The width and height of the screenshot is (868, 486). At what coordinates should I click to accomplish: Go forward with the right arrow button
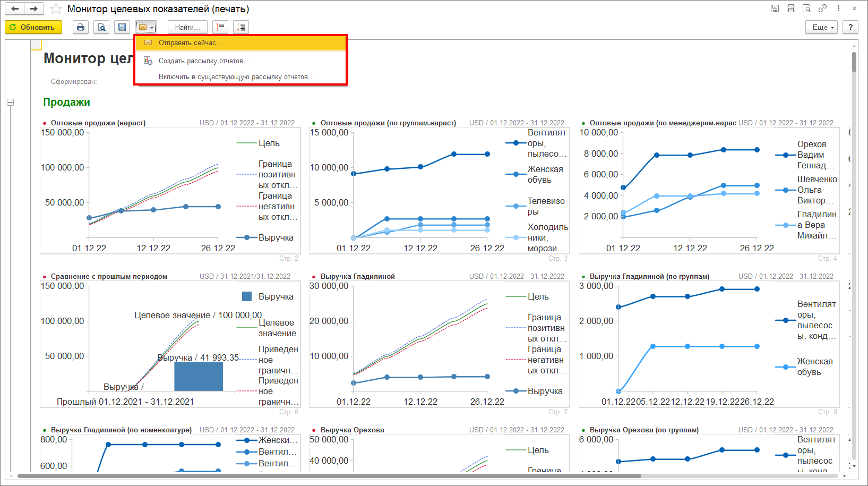pos(33,8)
